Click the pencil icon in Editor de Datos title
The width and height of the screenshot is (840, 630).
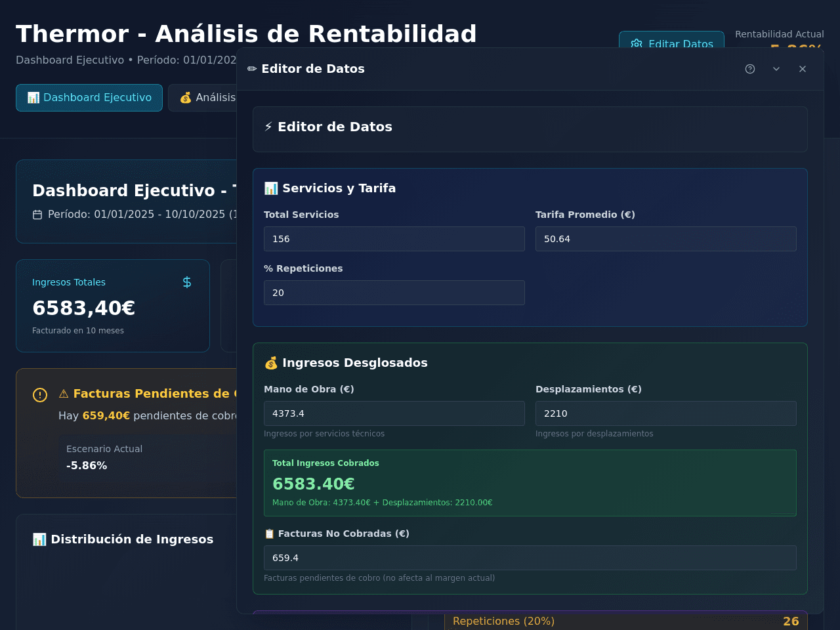[x=252, y=69]
